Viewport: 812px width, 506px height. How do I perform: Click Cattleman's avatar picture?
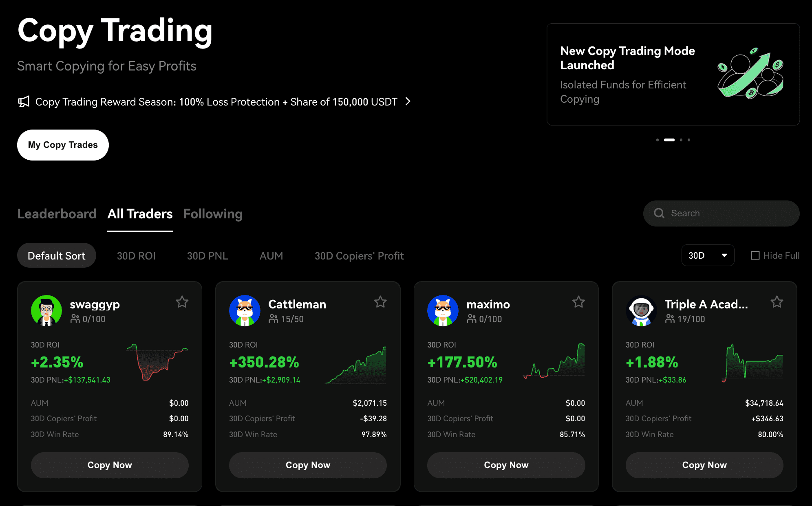coord(245,310)
